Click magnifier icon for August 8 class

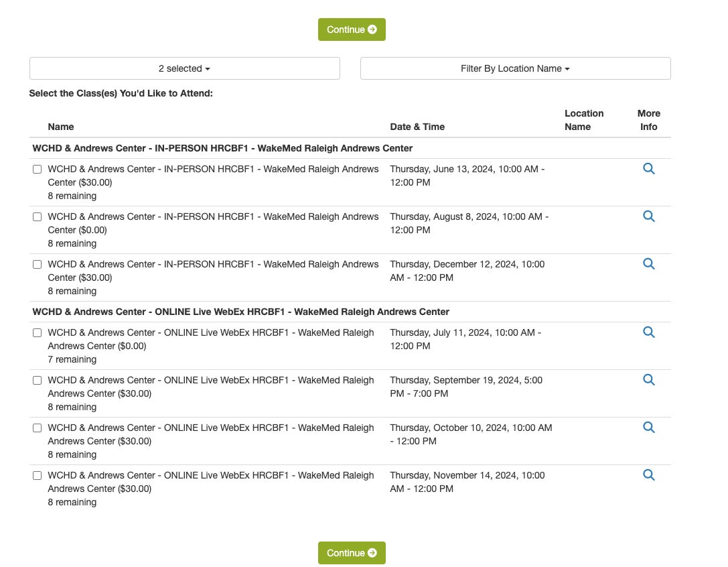[648, 216]
